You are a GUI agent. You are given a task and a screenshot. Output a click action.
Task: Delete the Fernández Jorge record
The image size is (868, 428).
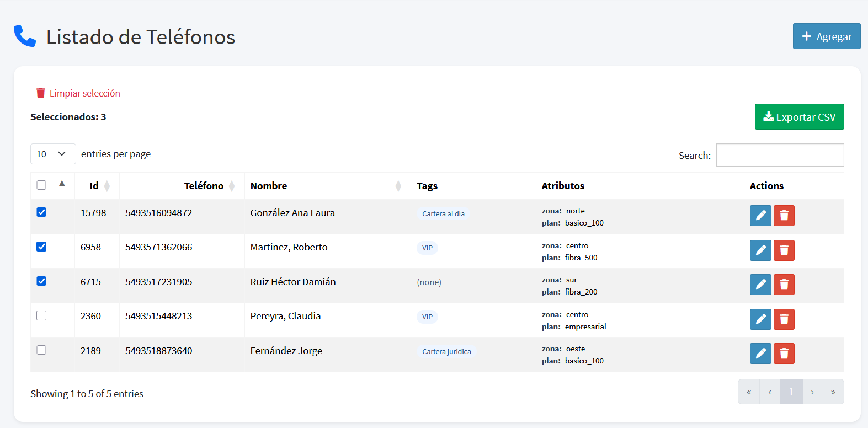coord(784,354)
